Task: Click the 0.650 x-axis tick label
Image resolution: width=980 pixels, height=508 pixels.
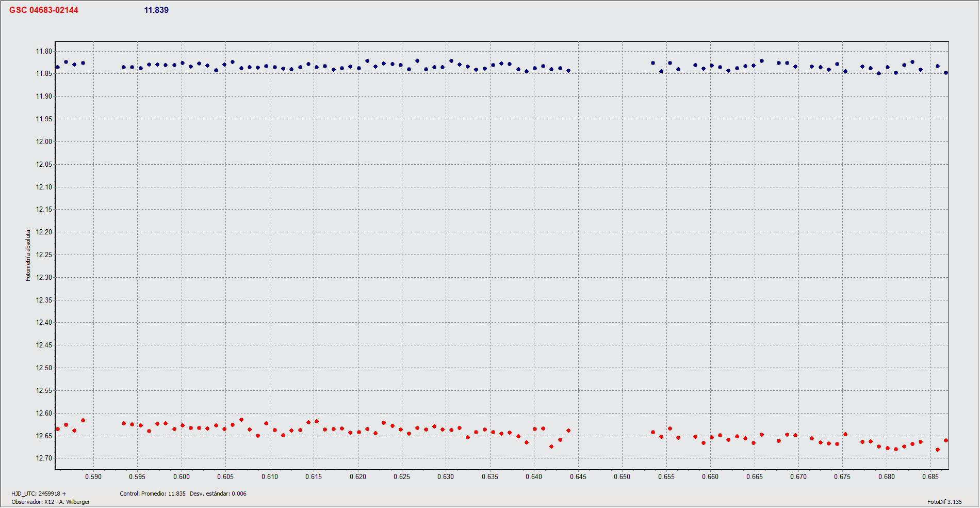Action: coord(622,477)
